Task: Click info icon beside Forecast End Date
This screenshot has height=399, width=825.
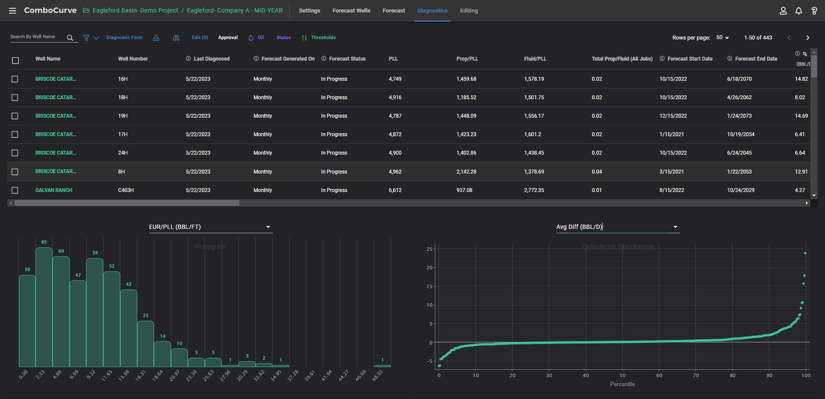Action: pyautogui.click(x=730, y=59)
